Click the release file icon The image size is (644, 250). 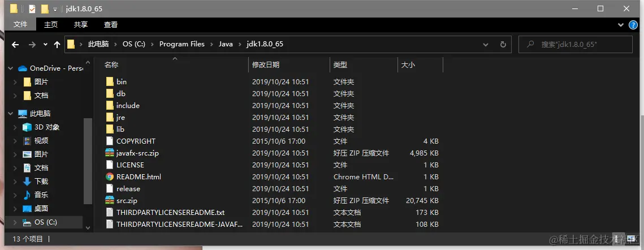(x=110, y=189)
